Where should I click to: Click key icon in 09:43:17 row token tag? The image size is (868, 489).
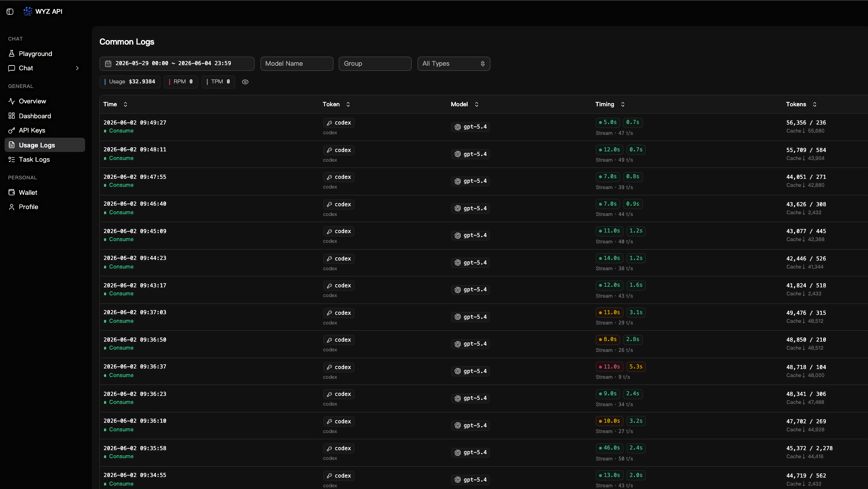[x=329, y=285]
